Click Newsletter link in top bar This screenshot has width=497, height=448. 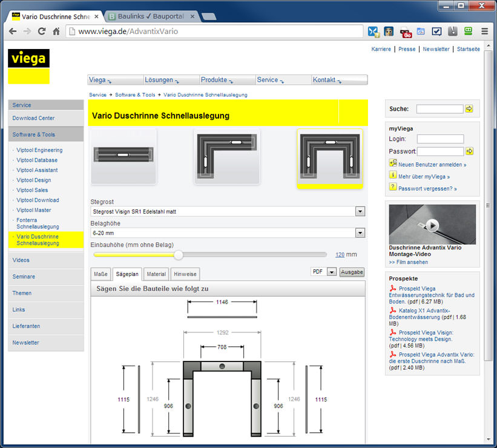coord(436,49)
